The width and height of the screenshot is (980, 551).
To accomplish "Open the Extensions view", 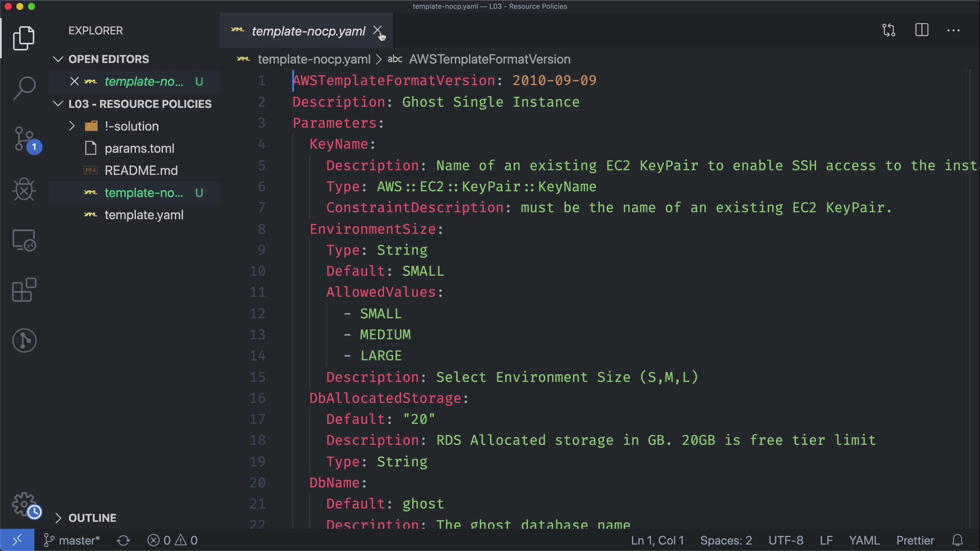I will (x=24, y=290).
